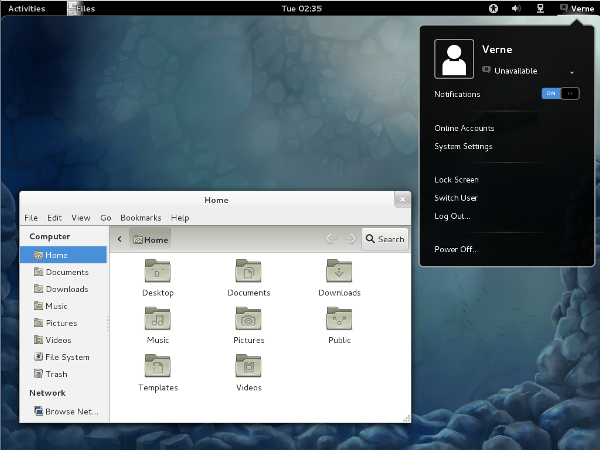Open the Bookmarks menu
The width and height of the screenshot is (600, 450).
point(140,217)
